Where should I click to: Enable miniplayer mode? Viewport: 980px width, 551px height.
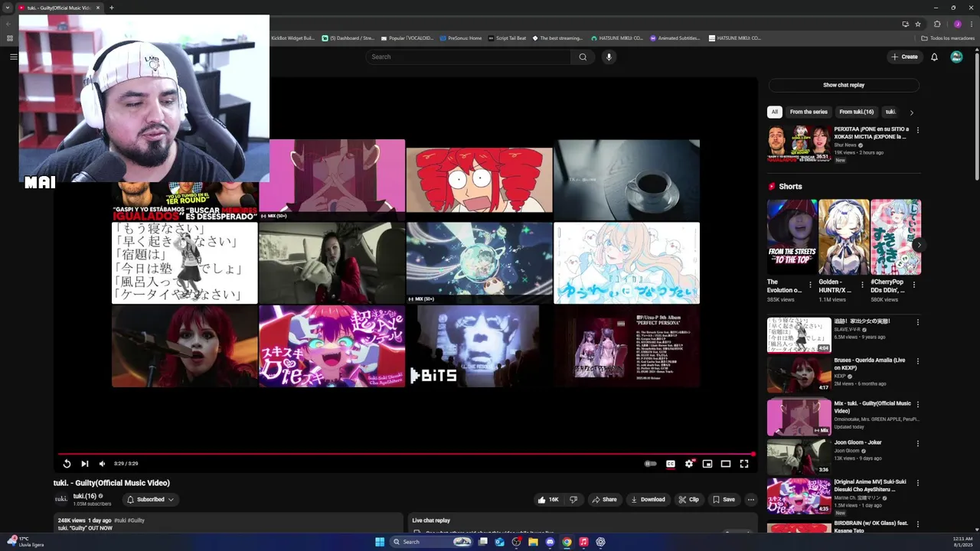[x=707, y=464]
